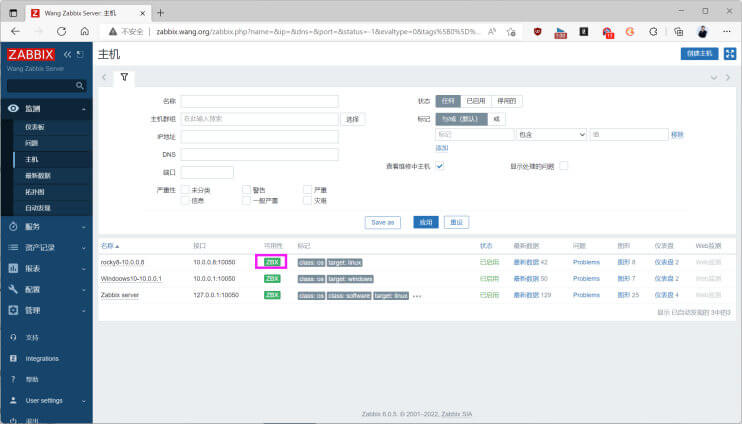
Task: Check the 未分类 severity checkbox
Action: [186, 189]
